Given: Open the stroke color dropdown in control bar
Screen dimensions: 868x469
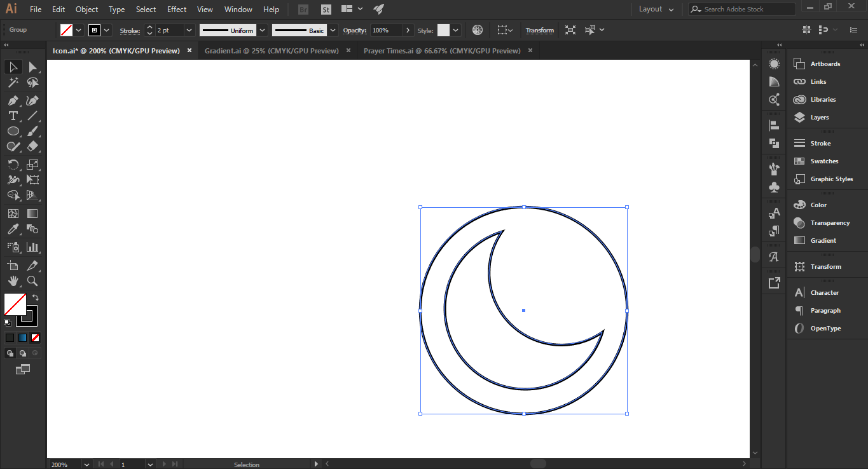Looking at the screenshot, I should click(107, 30).
